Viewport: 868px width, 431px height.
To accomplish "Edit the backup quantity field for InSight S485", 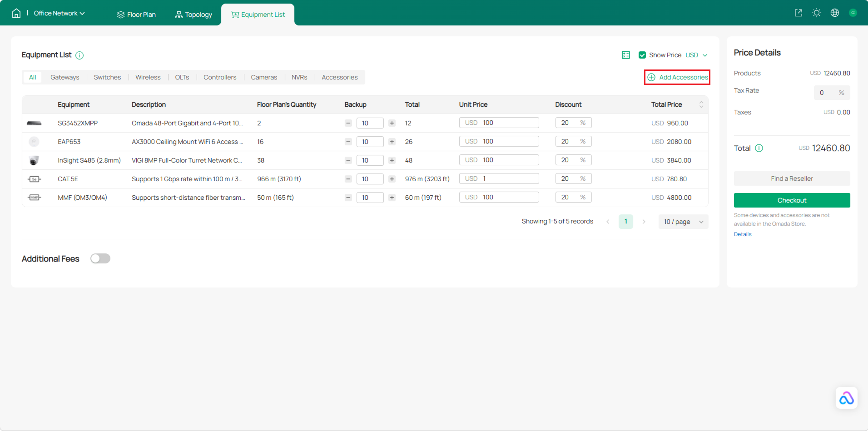I will (370, 160).
